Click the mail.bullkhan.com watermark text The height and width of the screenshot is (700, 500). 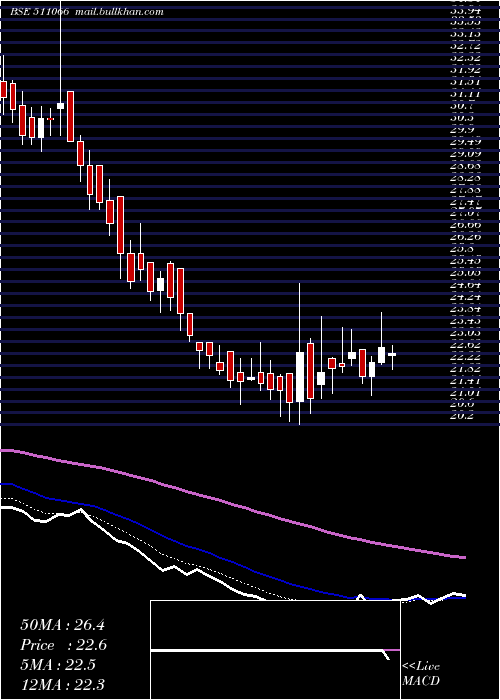(119, 12)
